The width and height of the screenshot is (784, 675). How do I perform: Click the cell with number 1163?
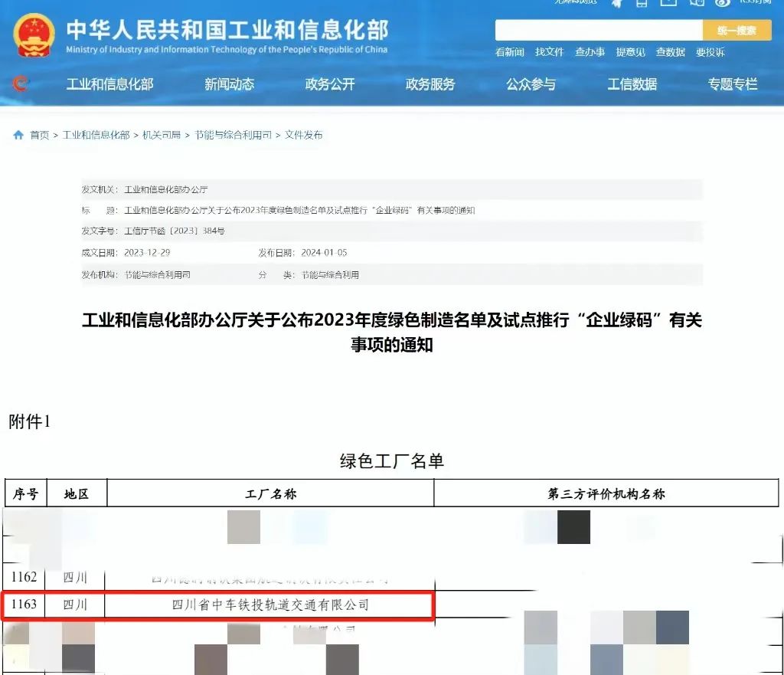pyautogui.click(x=24, y=605)
